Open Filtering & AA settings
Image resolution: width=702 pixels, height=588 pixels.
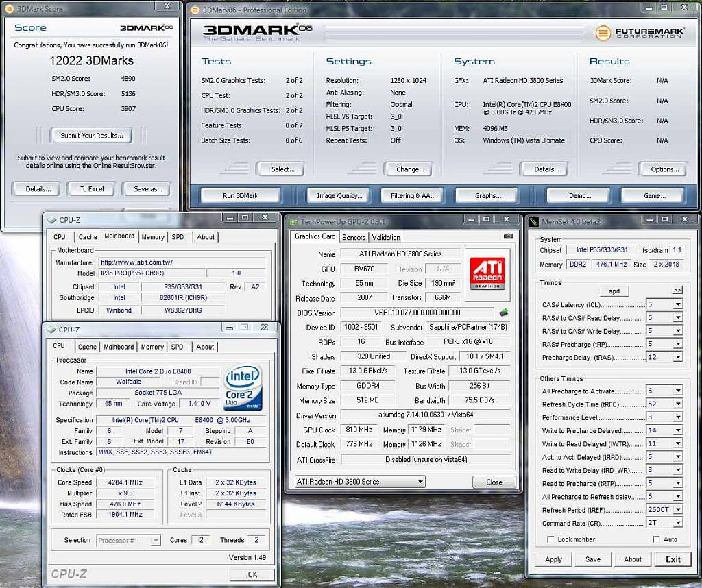[x=413, y=195]
